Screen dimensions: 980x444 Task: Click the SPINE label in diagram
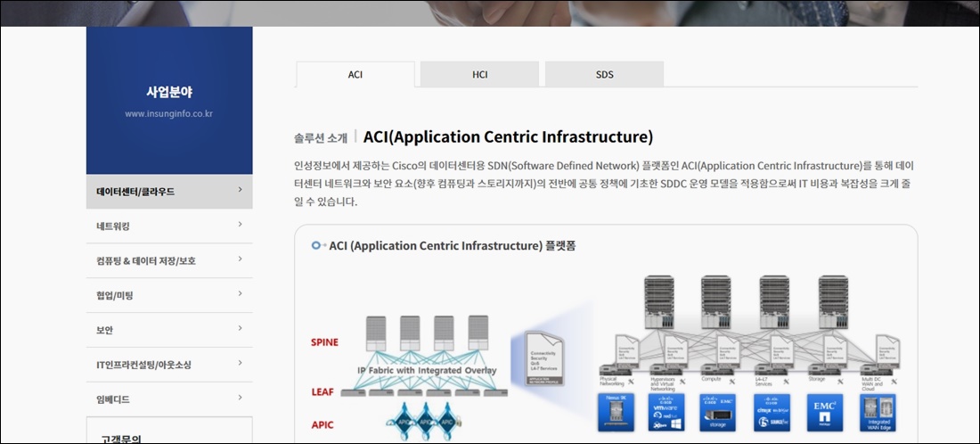click(x=324, y=342)
